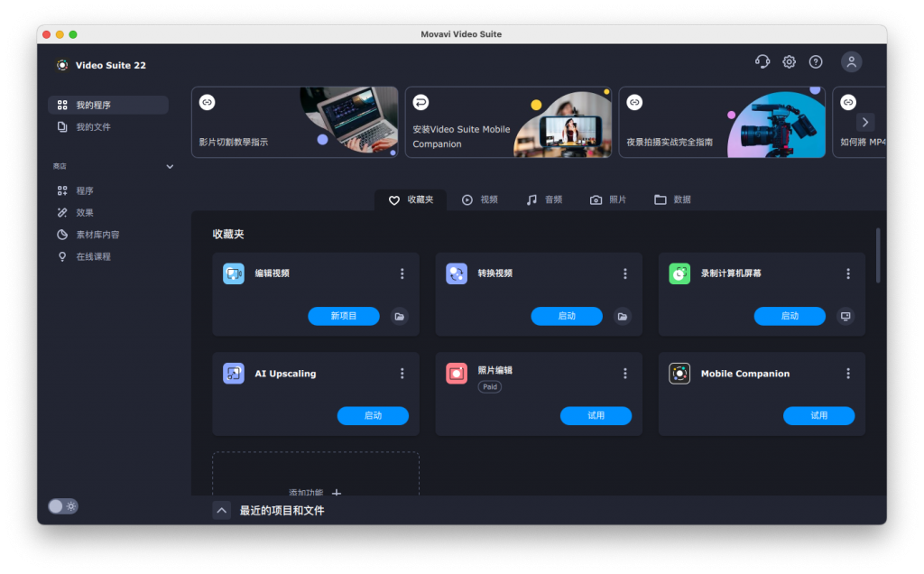The height and width of the screenshot is (574, 924).
Task: Open more options for Mobile Companion
Action: pyautogui.click(x=848, y=374)
